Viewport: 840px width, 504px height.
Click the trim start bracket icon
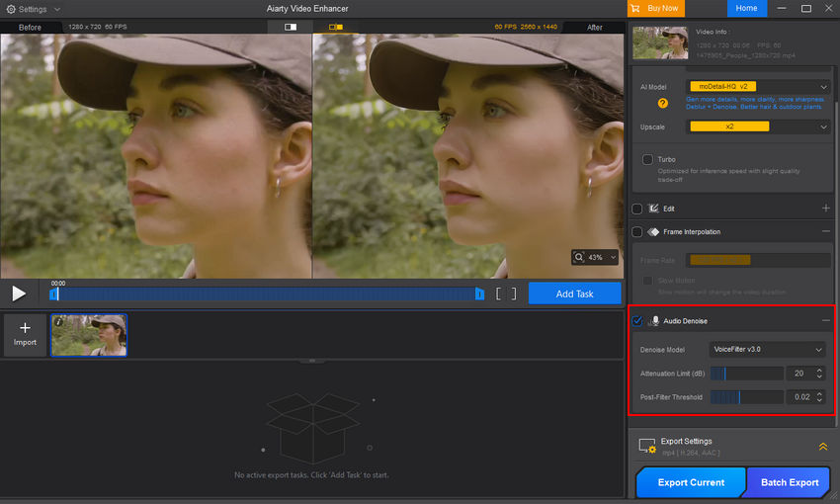click(498, 294)
